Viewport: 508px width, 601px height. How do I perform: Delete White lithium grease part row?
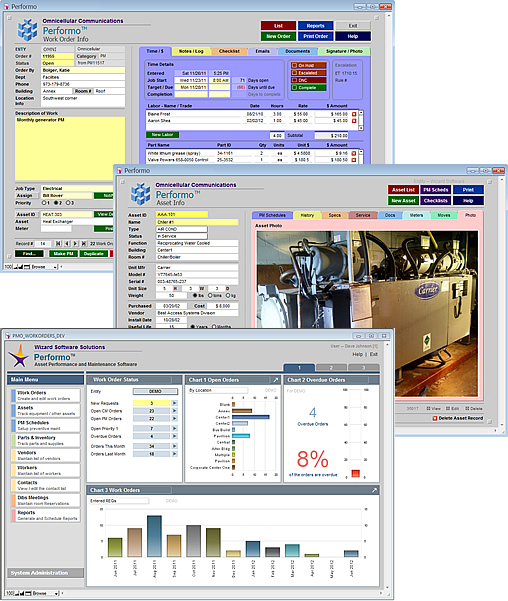click(354, 153)
